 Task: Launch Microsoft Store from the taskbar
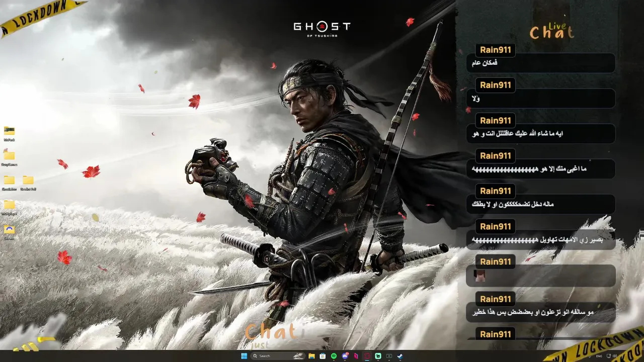coord(323,356)
